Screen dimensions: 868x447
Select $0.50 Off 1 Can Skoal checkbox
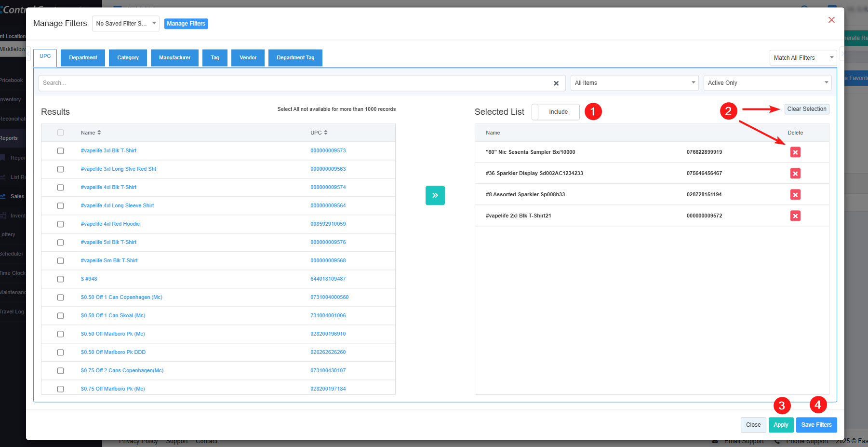click(x=60, y=316)
